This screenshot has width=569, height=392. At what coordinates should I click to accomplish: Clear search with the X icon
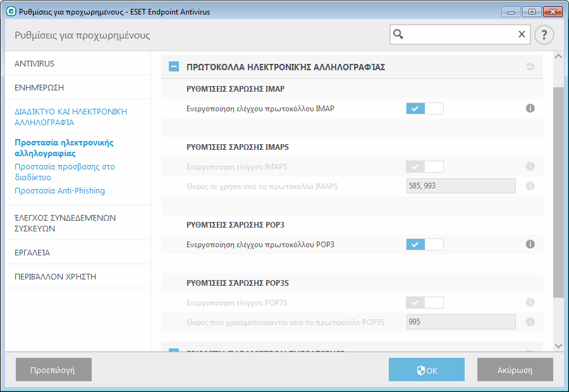click(x=522, y=34)
